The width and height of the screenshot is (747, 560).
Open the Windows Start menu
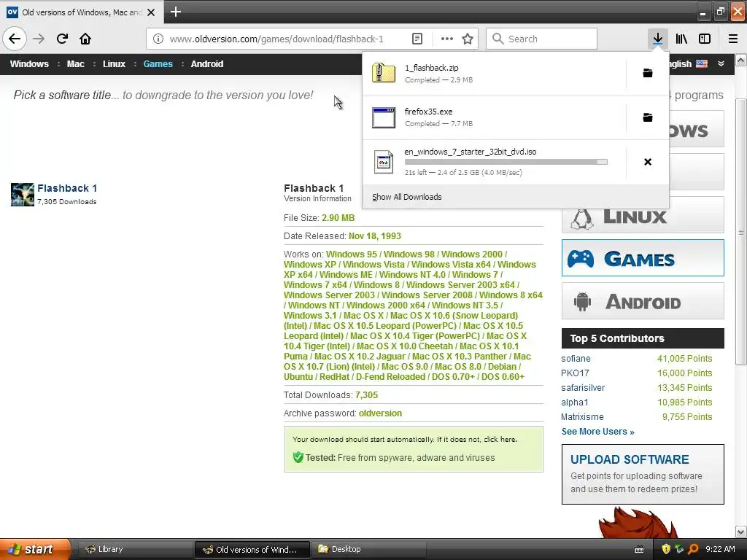click(x=35, y=549)
